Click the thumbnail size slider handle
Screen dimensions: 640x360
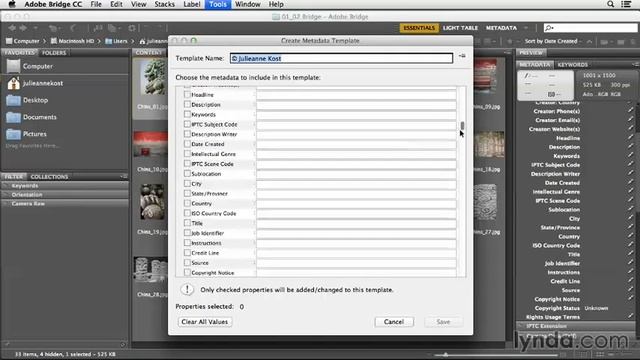click(x=446, y=355)
